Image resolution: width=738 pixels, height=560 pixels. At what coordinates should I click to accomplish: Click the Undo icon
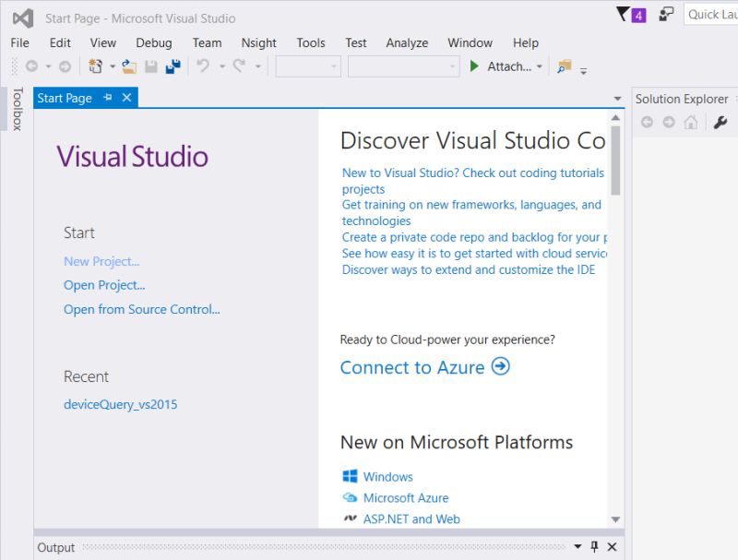(204, 65)
